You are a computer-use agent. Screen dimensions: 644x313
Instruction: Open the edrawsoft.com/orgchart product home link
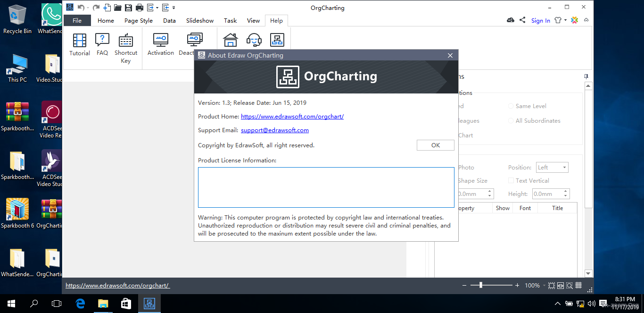coord(292,117)
